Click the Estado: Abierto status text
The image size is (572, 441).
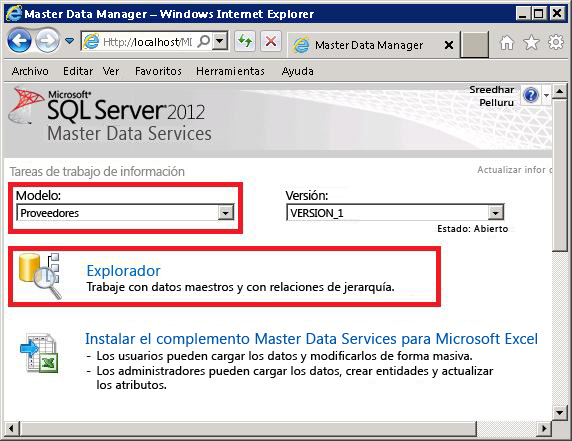472,229
